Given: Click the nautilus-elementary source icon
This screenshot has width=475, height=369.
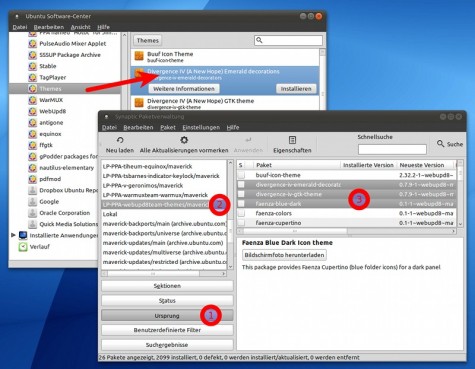Looking at the screenshot, I should click(32, 168).
